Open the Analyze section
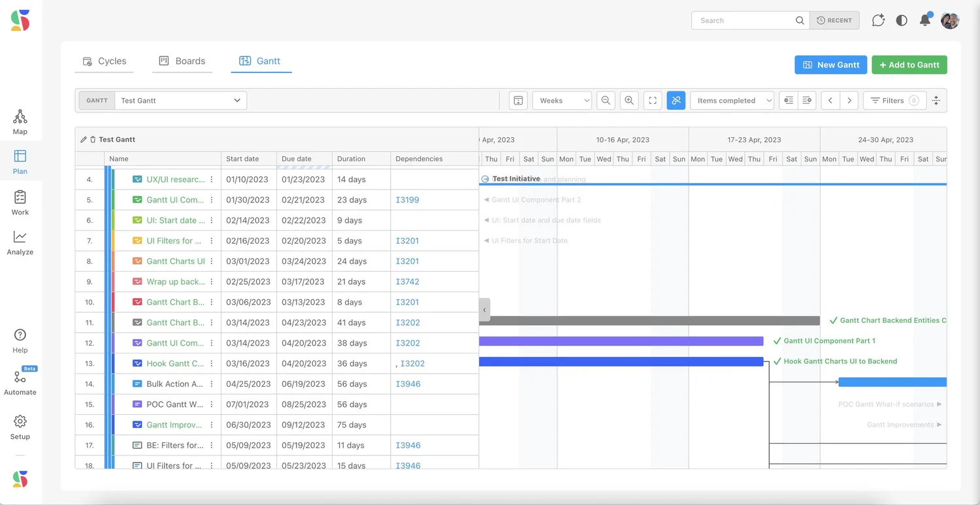980x505 pixels. 20,243
